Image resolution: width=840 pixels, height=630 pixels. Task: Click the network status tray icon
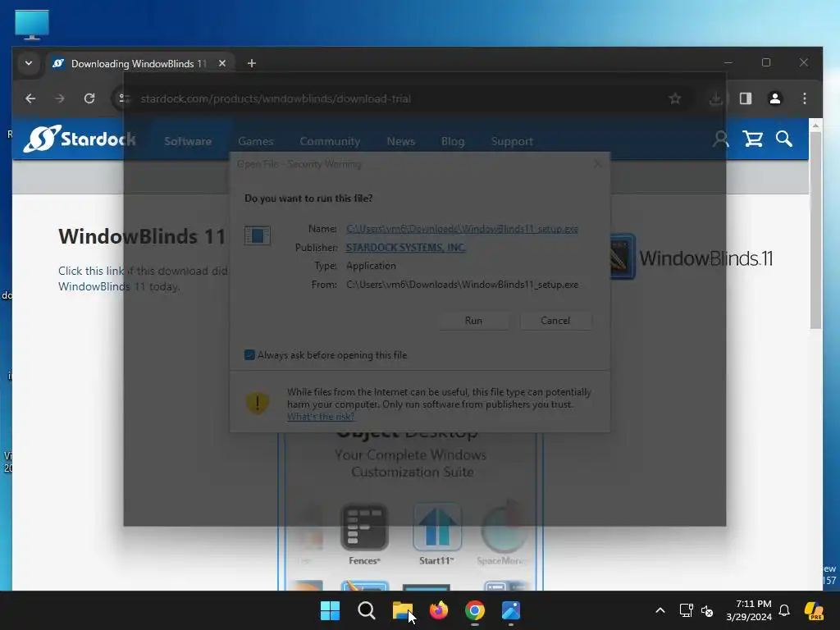[686, 610]
